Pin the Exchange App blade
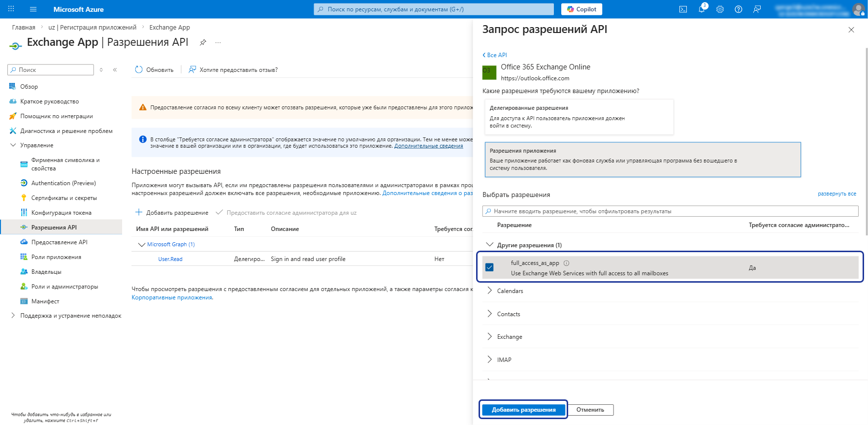The image size is (868, 425). pos(203,42)
